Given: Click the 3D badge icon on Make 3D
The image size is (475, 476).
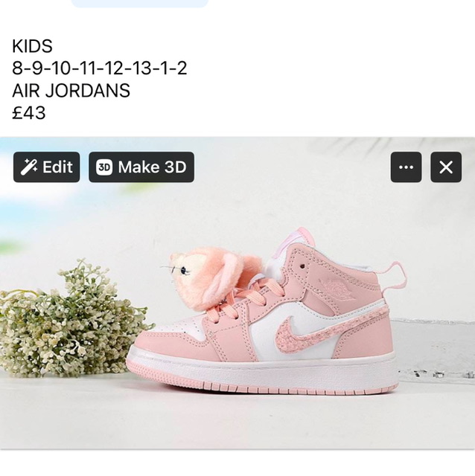Looking at the screenshot, I should [104, 167].
